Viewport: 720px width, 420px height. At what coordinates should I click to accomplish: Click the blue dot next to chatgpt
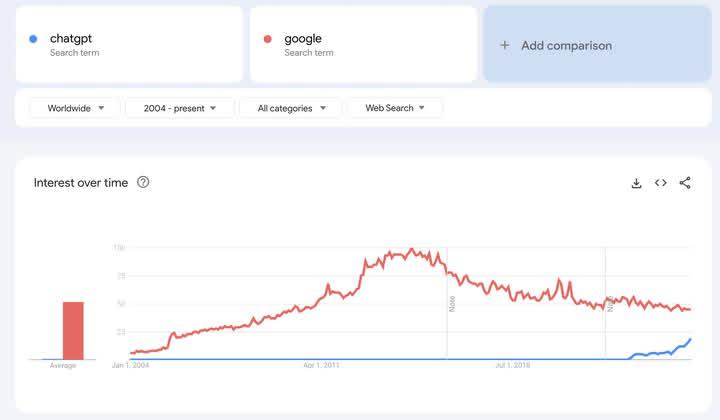[33, 39]
